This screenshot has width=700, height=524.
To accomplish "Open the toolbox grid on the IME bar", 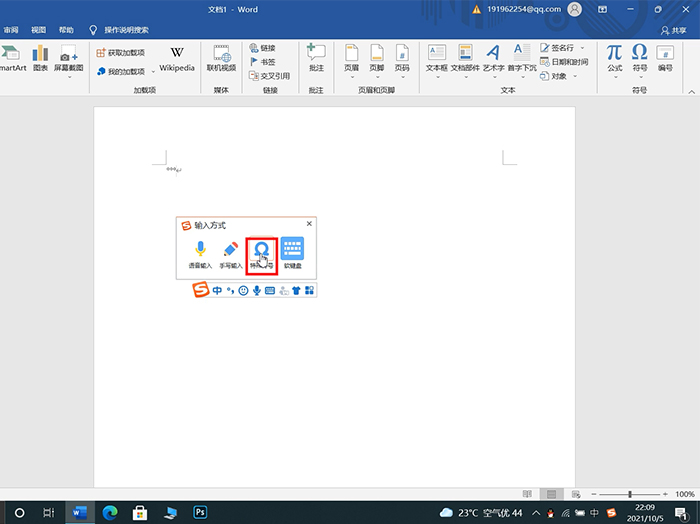I will (x=309, y=291).
